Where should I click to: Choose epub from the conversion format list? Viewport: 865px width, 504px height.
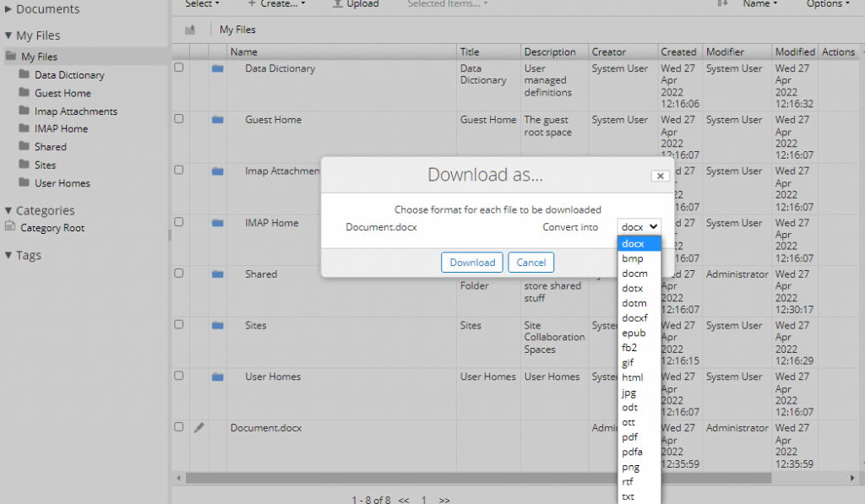point(632,333)
